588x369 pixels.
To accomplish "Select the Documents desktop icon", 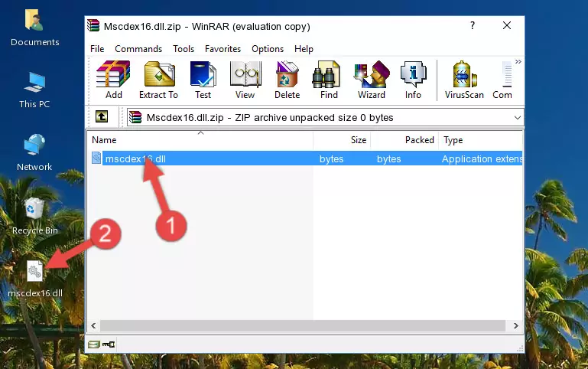I will tap(34, 28).
